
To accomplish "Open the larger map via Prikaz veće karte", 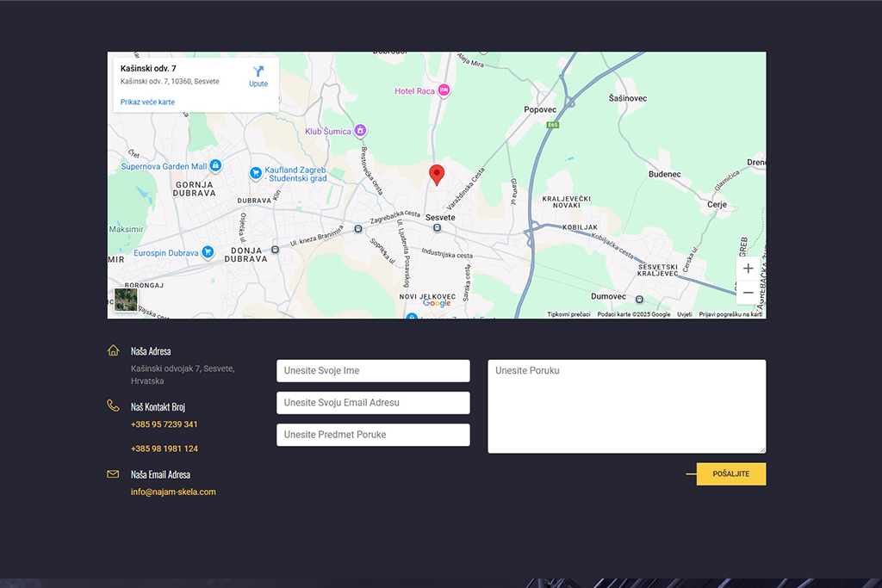I will (x=146, y=102).
